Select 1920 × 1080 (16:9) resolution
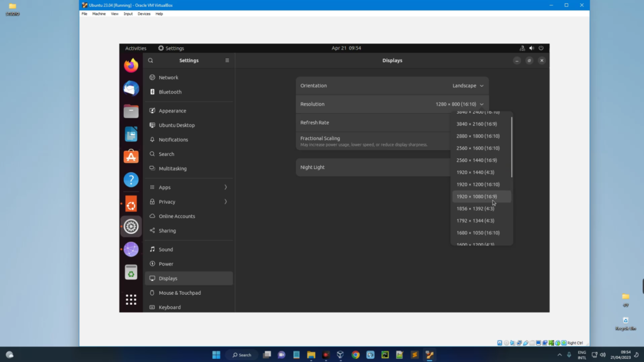This screenshot has height=362, width=644. [x=482, y=197]
